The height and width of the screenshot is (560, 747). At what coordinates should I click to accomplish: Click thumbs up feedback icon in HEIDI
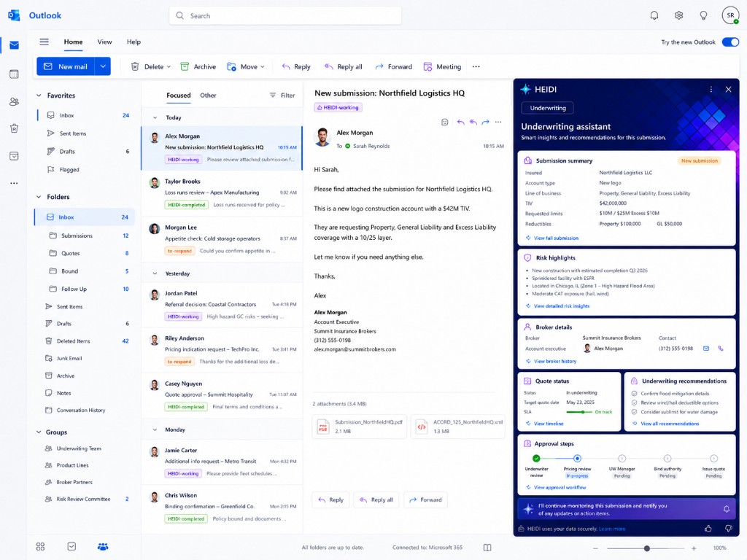click(708, 528)
